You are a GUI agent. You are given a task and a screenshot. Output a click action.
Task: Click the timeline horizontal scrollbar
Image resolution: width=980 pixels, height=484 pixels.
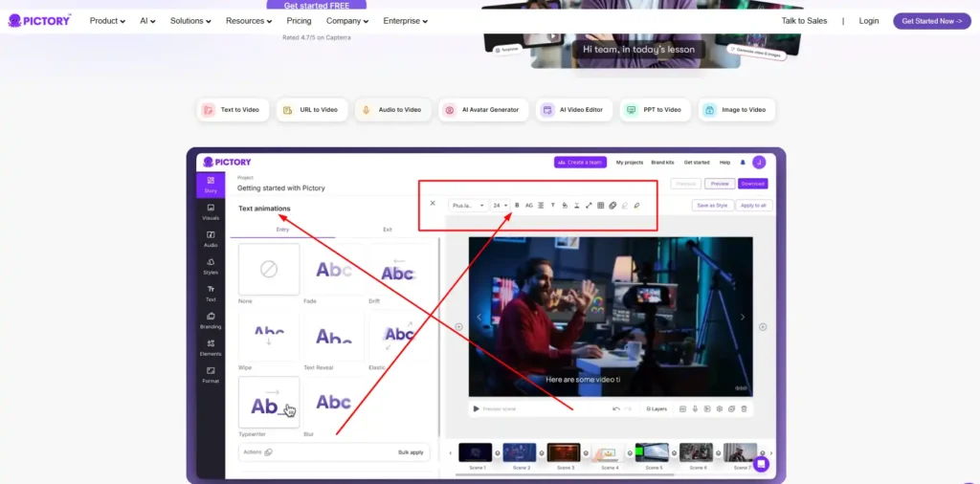click(565, 475)
